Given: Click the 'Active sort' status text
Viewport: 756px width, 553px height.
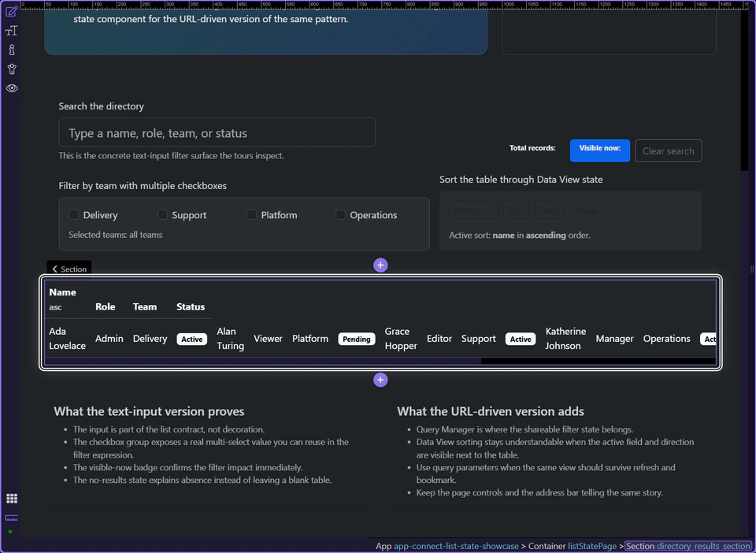Looking at the screenshot, I should [519, 236].
